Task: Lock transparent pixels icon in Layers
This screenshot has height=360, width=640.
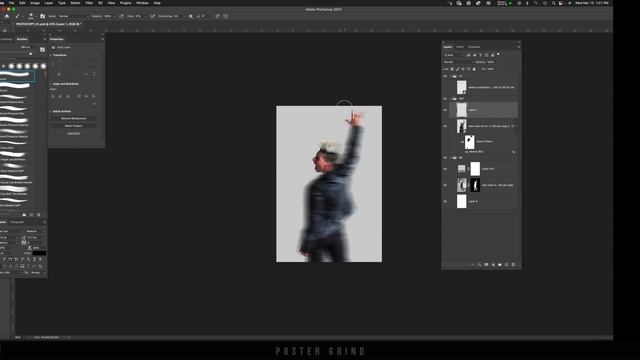Action: [452, 69]
